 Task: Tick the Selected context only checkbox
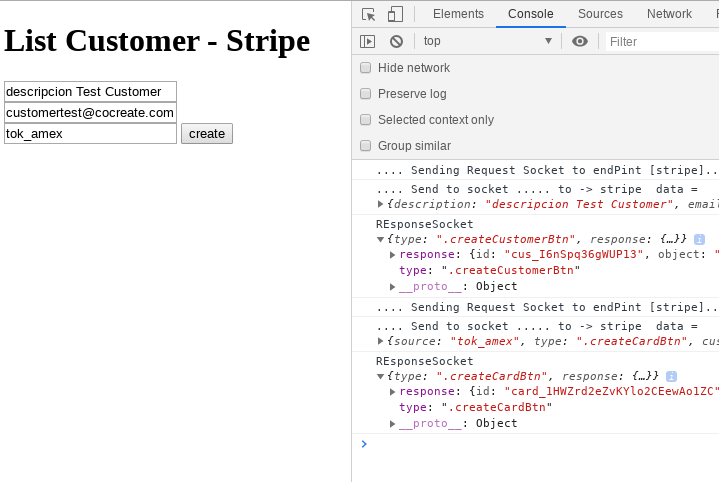point(366,120)
